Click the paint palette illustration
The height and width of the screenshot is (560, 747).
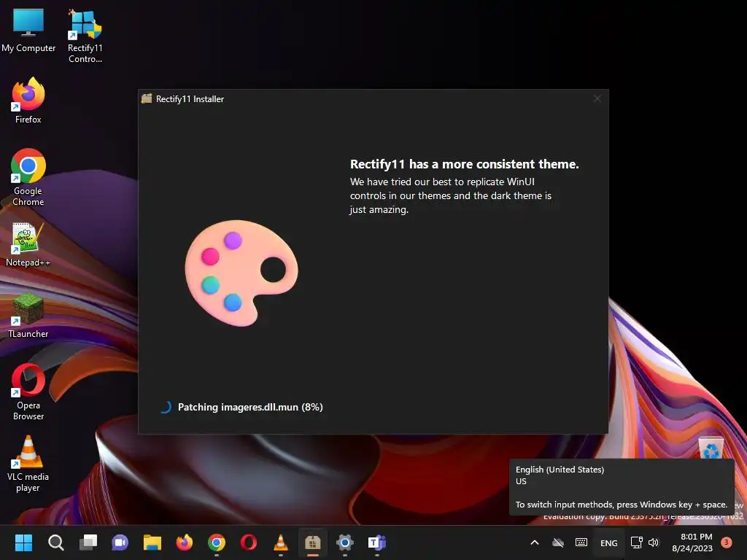(x=241, y=273)
